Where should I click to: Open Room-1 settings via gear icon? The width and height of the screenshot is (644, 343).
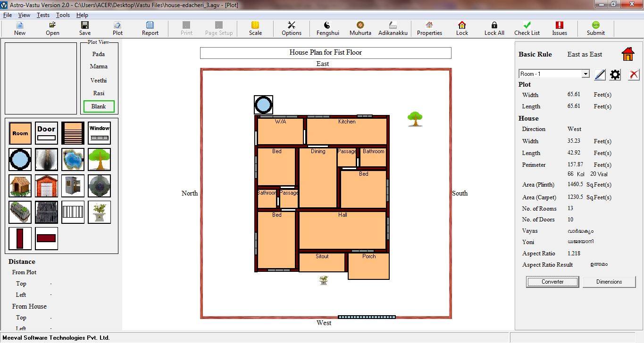click(x=615, y=74)
